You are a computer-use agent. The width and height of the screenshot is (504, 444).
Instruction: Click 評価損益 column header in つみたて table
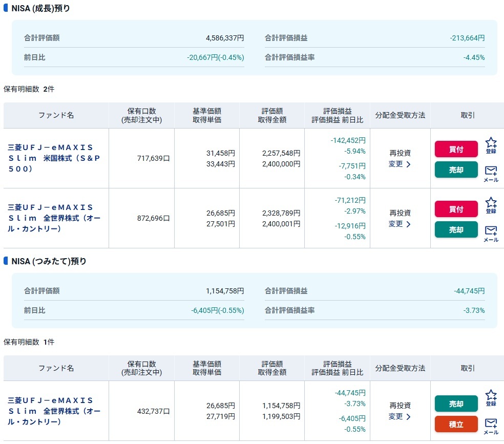pos(337,364)
